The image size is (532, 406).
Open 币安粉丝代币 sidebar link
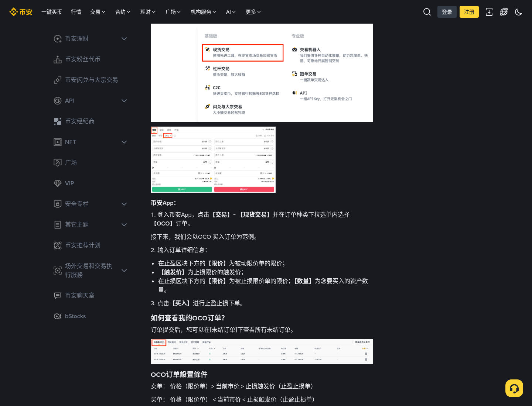click(x=83, y=59)
